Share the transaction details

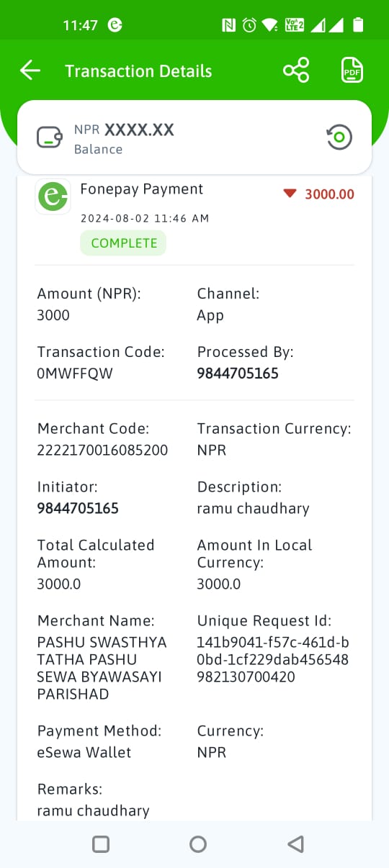[x=296, y=71]
